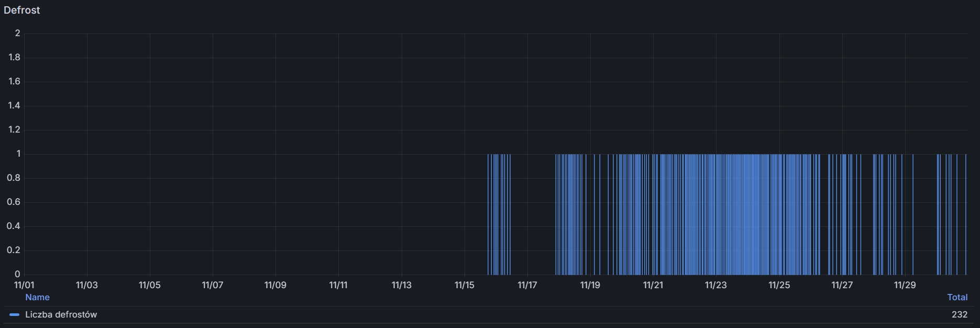Click the 11/01 date label on x-axis
The height and width of the screenshot is (328, 980).
(x=24, y=285)
